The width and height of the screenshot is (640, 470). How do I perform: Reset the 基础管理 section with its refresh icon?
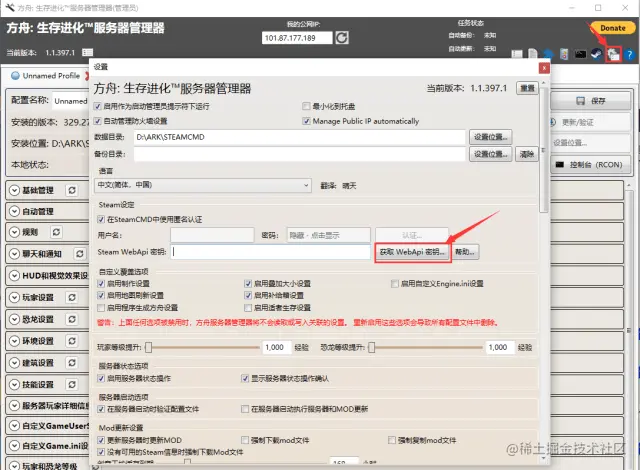[x=72, y=190]
